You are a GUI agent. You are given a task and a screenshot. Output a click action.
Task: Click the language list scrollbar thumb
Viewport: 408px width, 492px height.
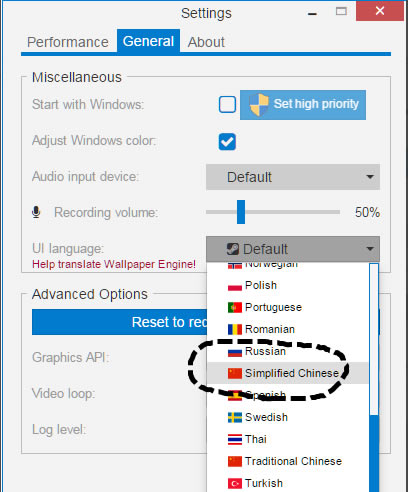point(374,453)
